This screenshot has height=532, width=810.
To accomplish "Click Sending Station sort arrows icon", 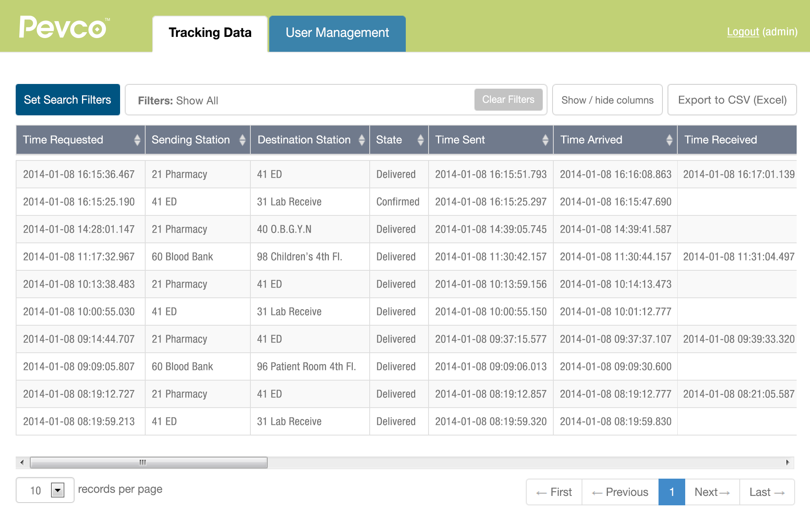I will click(x=242, y=140).
